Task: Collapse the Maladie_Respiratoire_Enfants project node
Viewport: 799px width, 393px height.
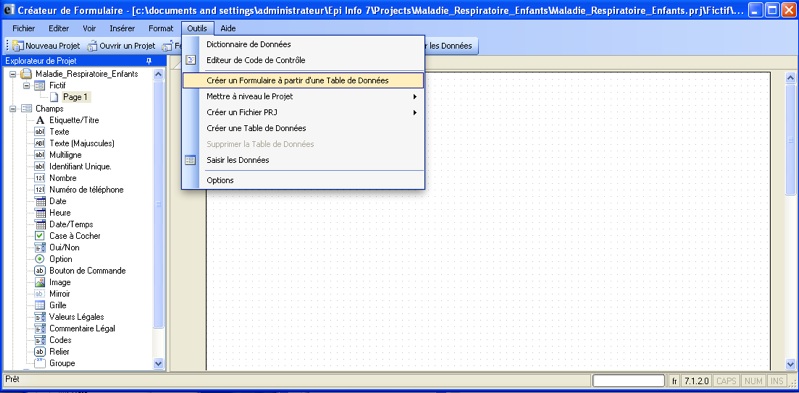Action: 13,74
